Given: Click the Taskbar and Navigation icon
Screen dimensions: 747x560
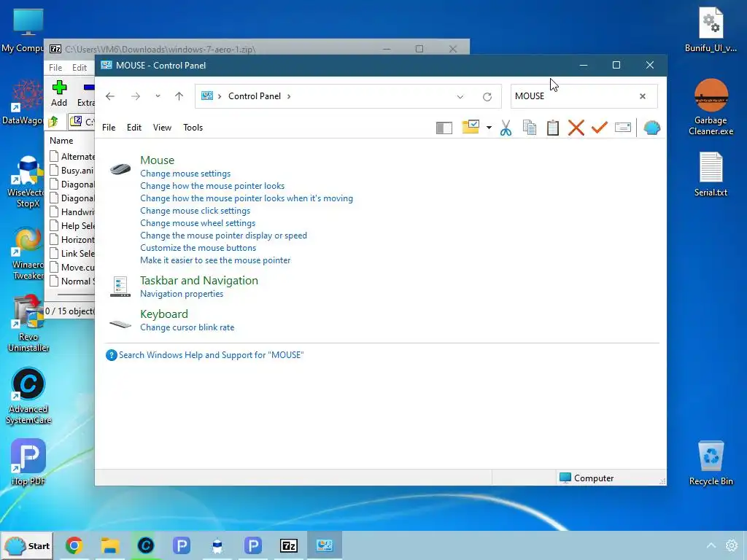Looking at the screenshot, I should pos(120,287).
